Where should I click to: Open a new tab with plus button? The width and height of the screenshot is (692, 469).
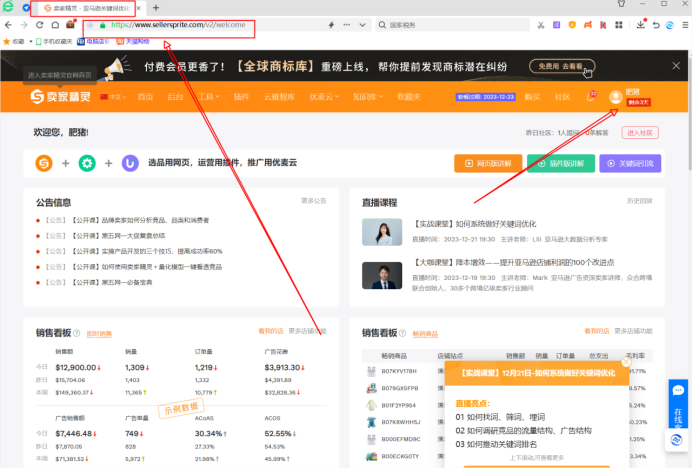coord(156,8)
